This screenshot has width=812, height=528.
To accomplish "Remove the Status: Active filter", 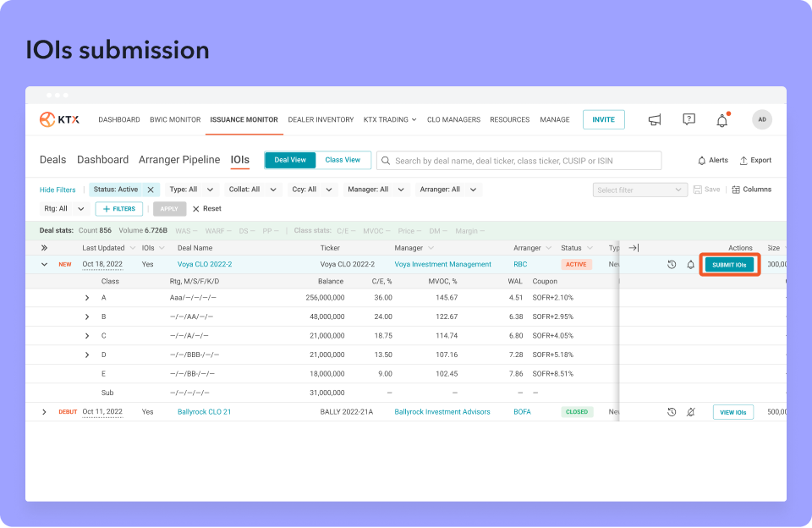I will click(151, 190).
